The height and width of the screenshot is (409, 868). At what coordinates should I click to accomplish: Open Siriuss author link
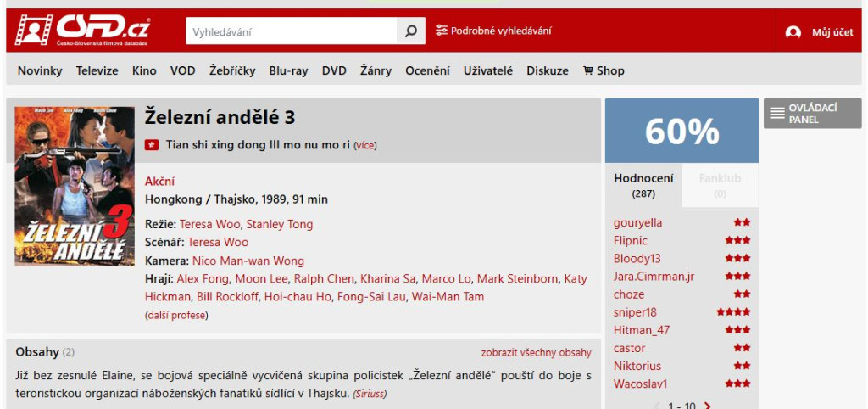370,394
